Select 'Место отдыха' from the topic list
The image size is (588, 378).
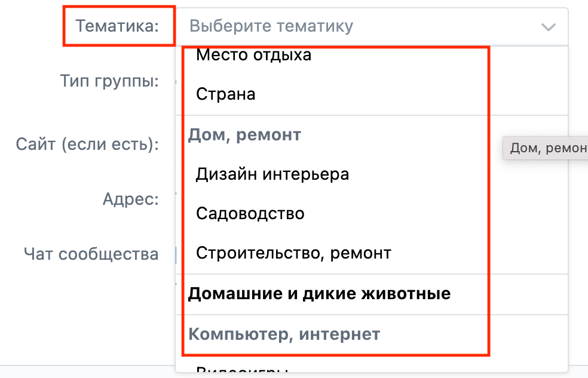coord(254,56)
